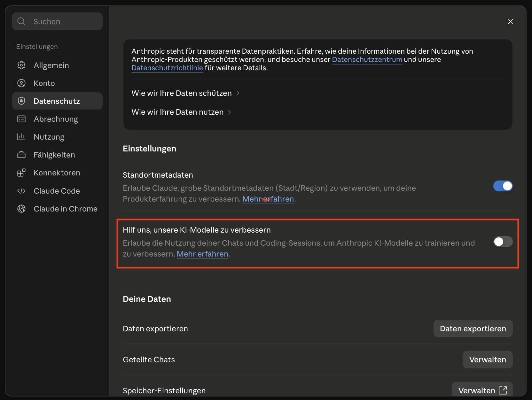Expand 'Wie wir Ihre Daten schützen'
This screenshot has height=400, width=532.
185,93
